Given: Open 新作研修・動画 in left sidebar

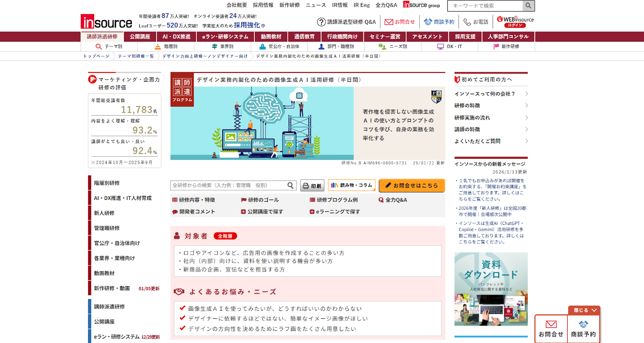Looking at the screenshot, I should pos(112,289).
